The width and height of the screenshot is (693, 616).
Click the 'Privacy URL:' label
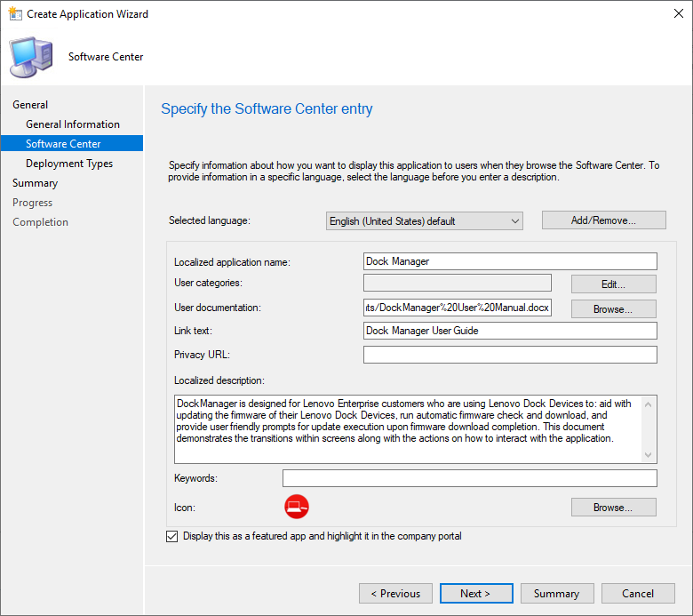[202, 355]
